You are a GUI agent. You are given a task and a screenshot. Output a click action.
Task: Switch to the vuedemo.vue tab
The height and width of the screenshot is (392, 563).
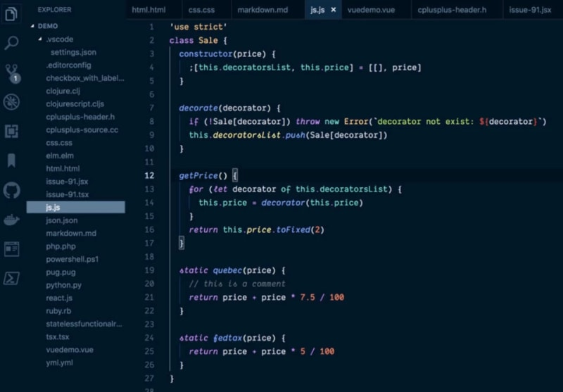[x=371, y=10]
